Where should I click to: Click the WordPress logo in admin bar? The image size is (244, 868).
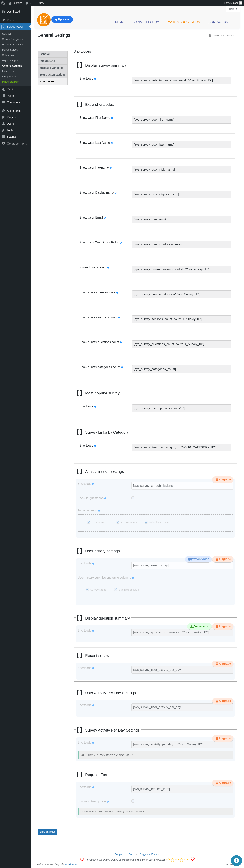click(3, 3)
